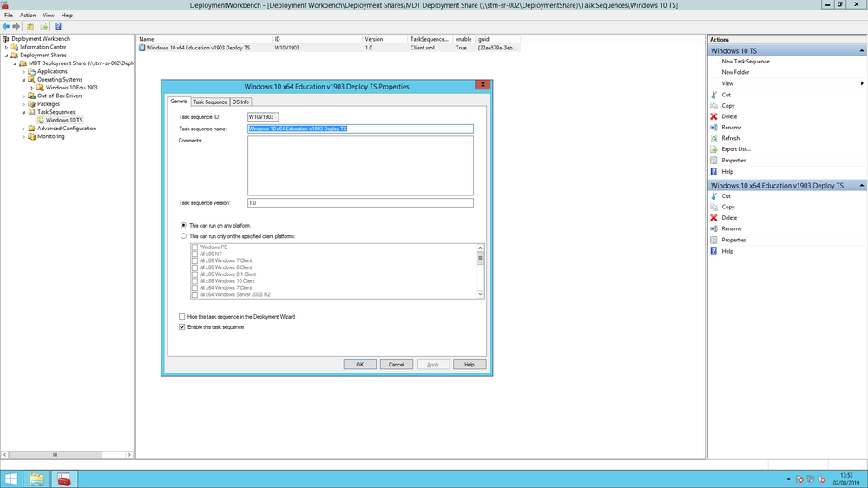Select 'This can run on any platform' option
Viewport: 868px width, 488px height.
pos(184,226)
